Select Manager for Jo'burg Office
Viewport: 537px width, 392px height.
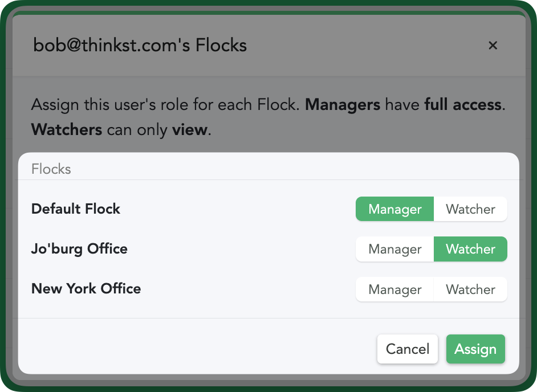click(x=394, y=249)
